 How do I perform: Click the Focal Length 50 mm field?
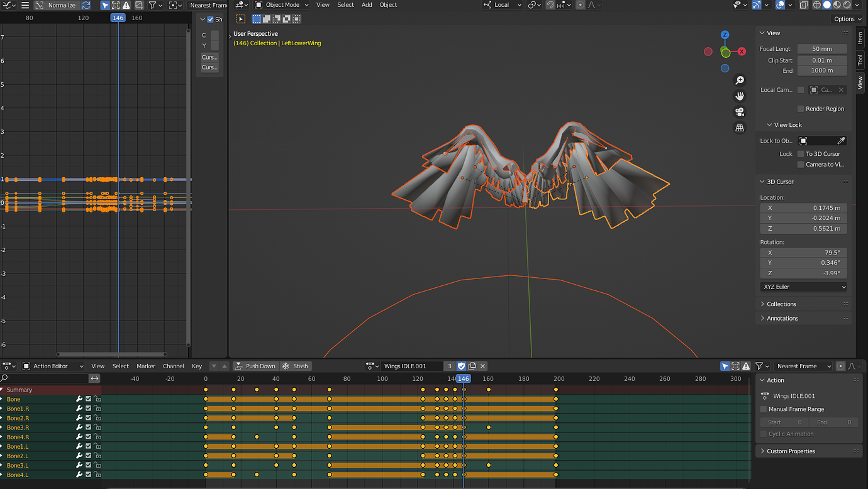[822, 48]
